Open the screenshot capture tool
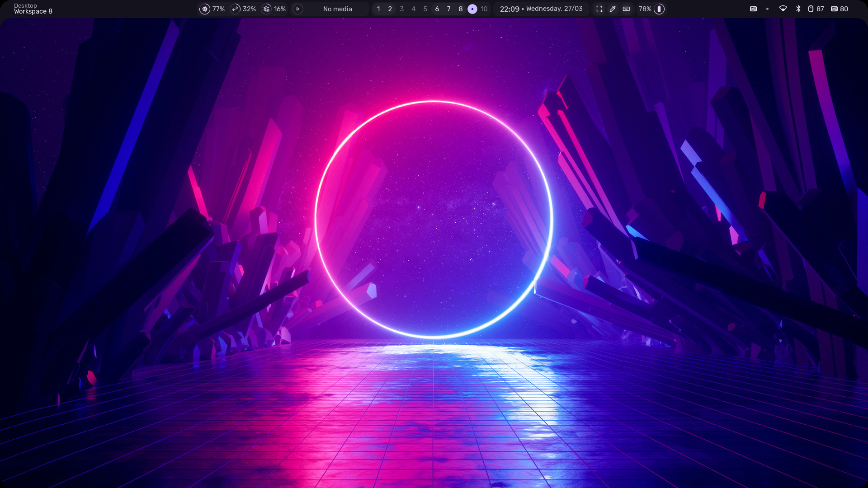 [x=599, y=9]
